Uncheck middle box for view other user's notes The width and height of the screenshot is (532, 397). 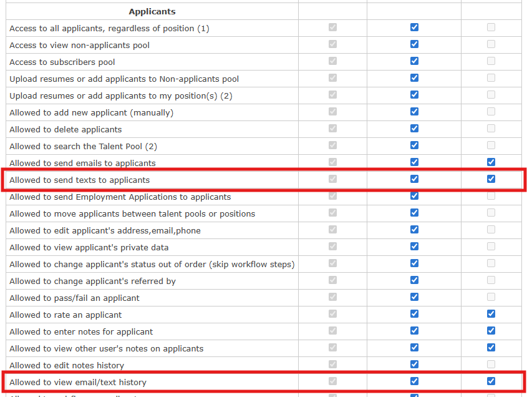[414, 348]
